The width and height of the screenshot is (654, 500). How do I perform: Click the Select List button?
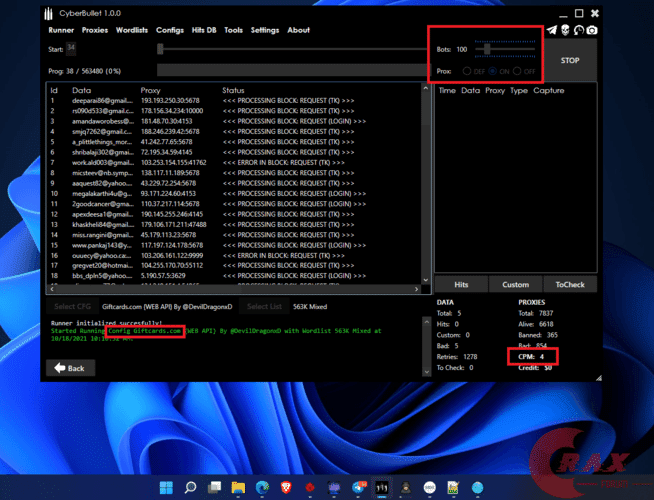(264, 307)
